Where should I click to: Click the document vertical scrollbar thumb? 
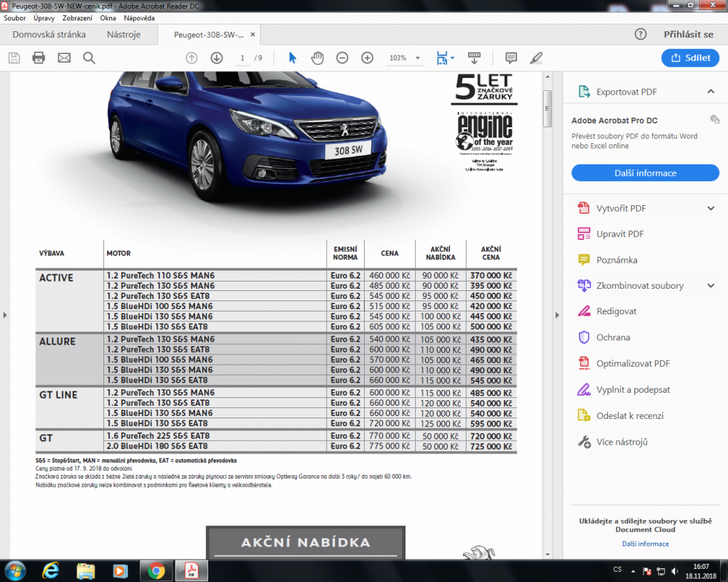coord(547,108)
